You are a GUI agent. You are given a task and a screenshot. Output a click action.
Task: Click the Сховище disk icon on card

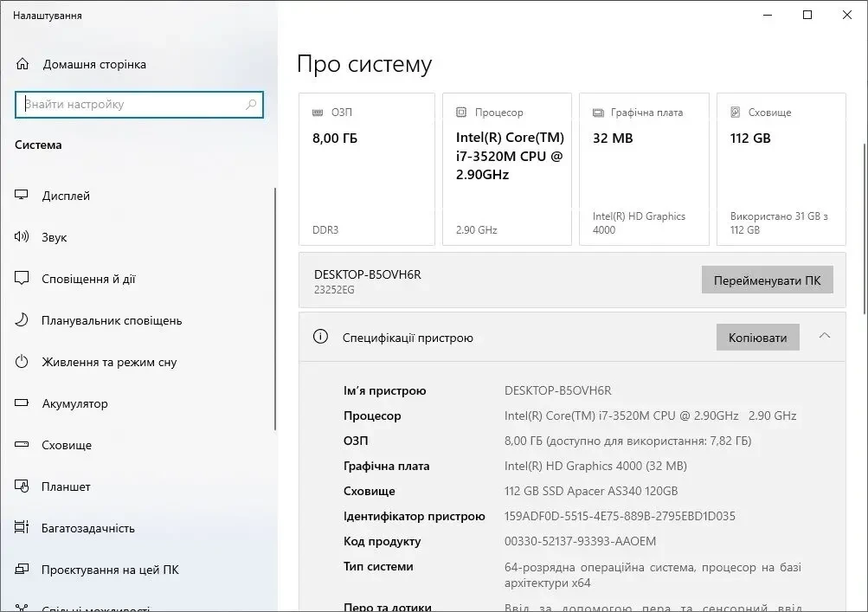coord(735,112)
